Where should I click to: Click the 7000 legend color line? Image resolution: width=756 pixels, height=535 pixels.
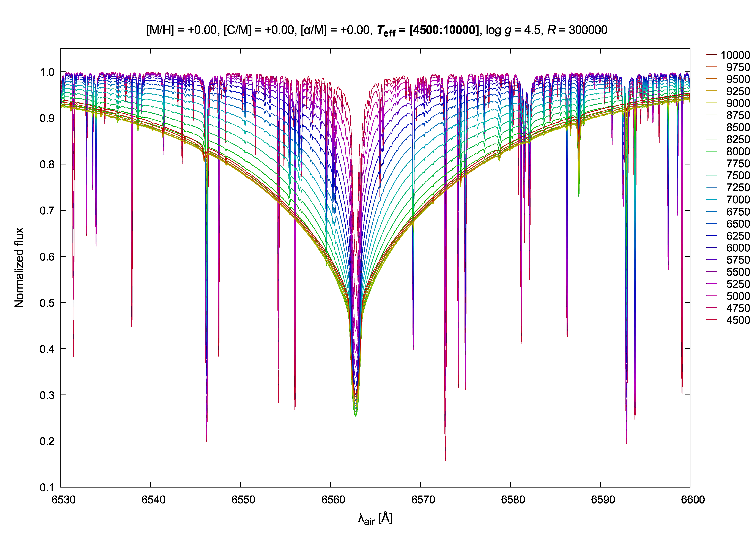click(x=712, y=200)
